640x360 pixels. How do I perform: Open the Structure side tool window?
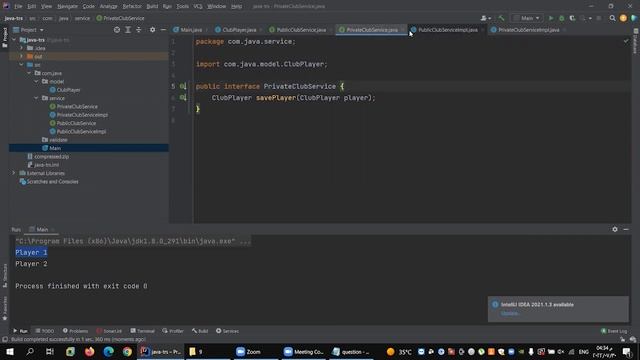(x=4, y=276)
